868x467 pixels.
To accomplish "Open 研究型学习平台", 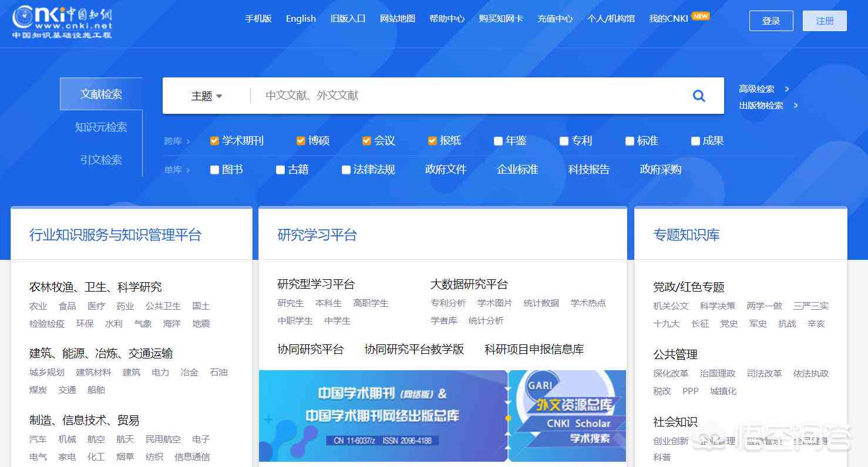I will [316, 285].
